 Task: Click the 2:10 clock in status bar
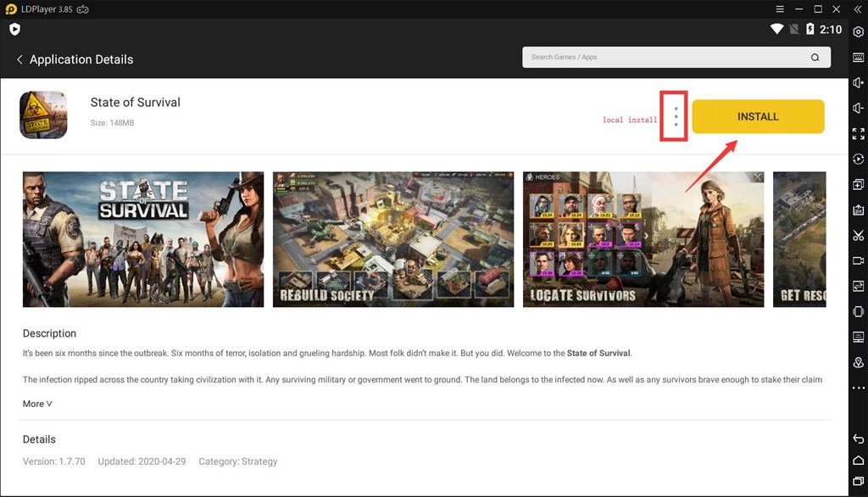tap(831, 30)
